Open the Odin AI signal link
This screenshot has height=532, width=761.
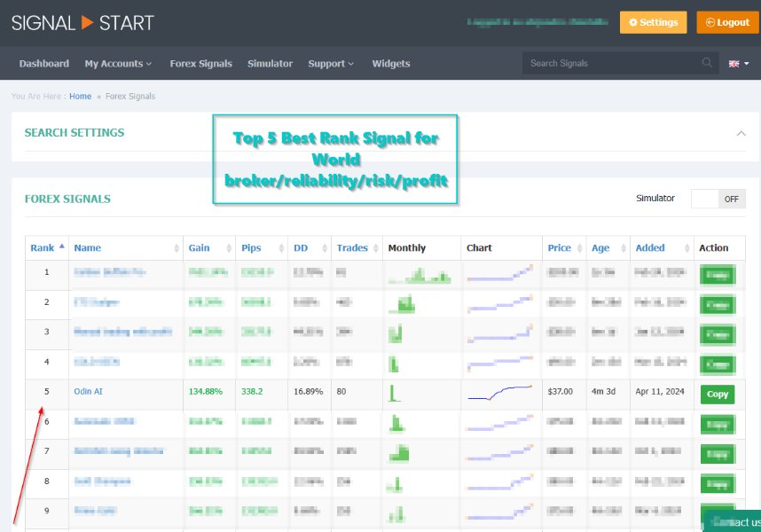coord(89,391)
